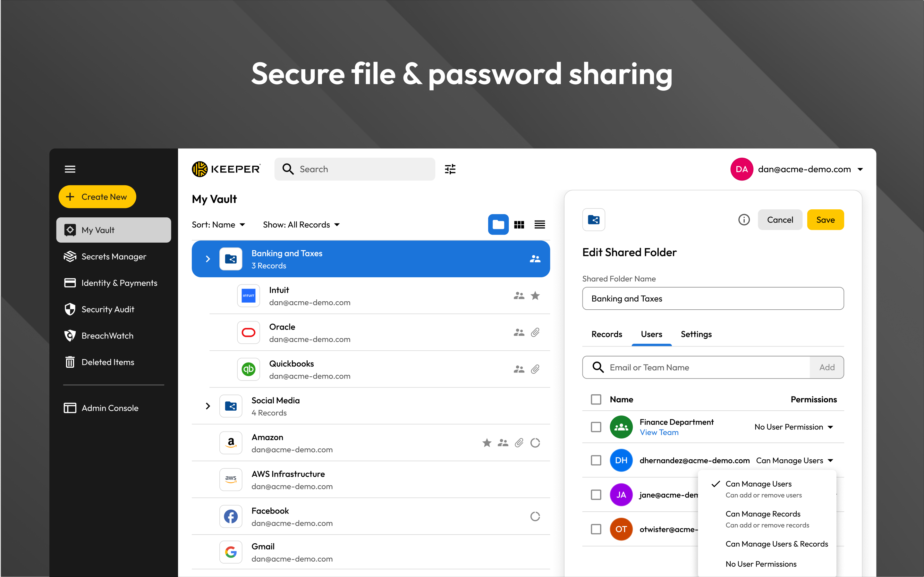The height and width of the screenshot is (577, 924).
Task: Click the Search field
Action: pyautogui.click(x=355, y=169)
